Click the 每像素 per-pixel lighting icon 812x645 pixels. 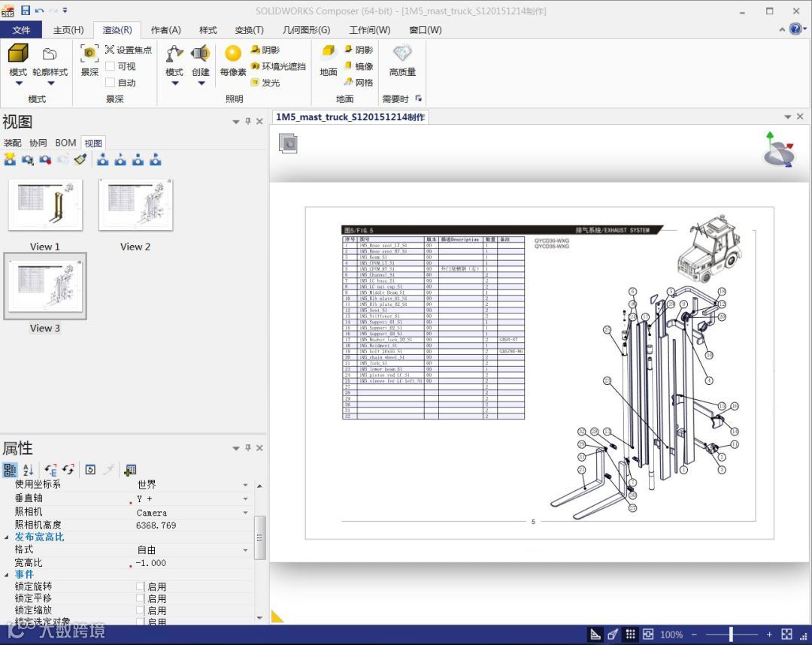[x=233, y=54]
